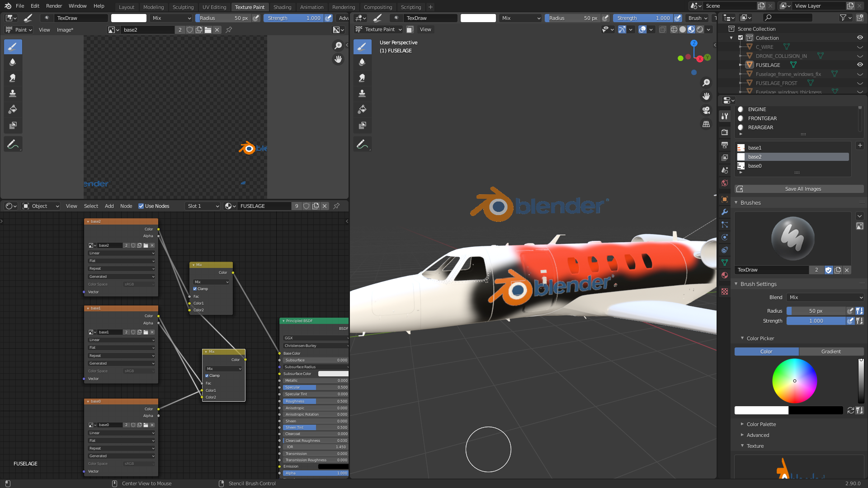
Task: Toggle Clamp on the upper Mix node
Action: point(195,289)
